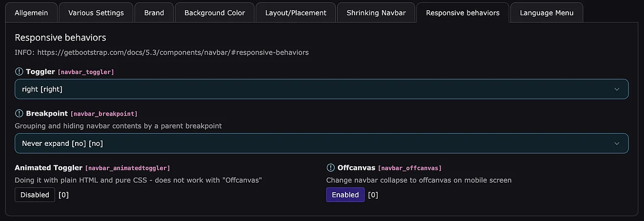Click the getbootstrap.com navbar docs URL
The width and height of the screenshot is (644, 221).
click(x=173, y=52)
